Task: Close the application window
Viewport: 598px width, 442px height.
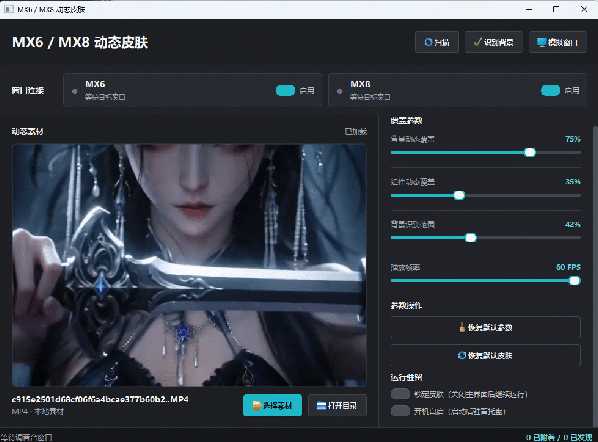Action: (x=584, y=9)
